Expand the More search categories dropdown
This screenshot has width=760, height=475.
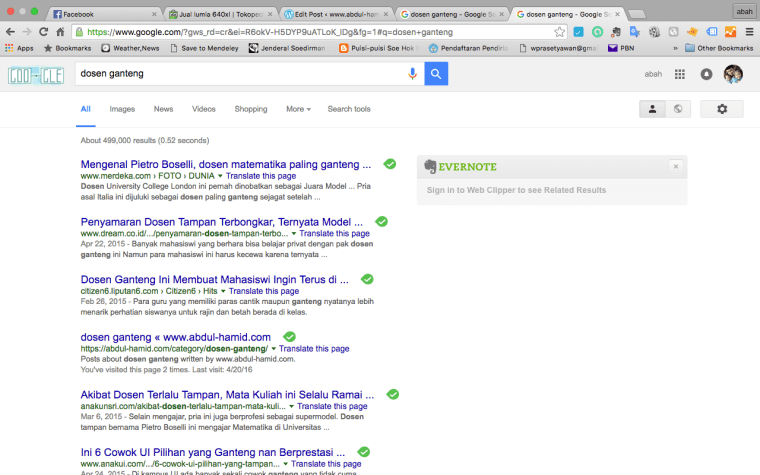[298, 109]
